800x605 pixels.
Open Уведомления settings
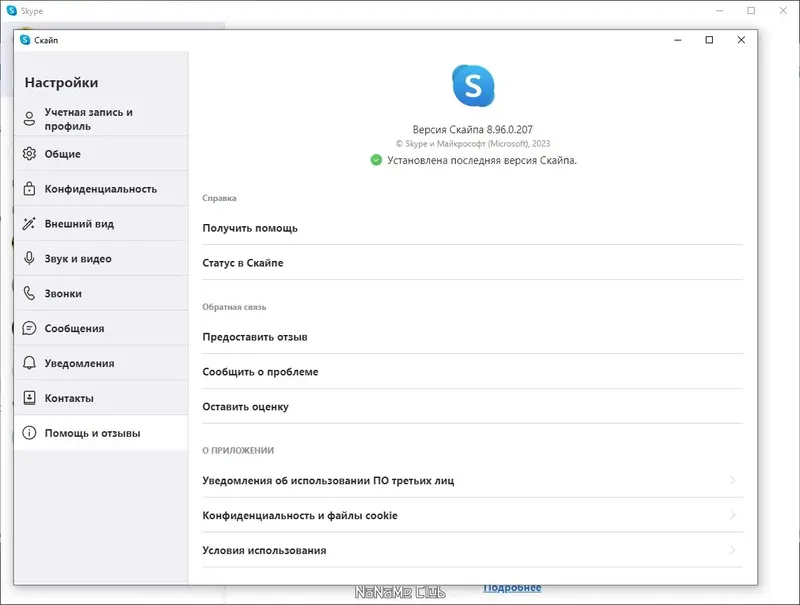coord(101,363)
